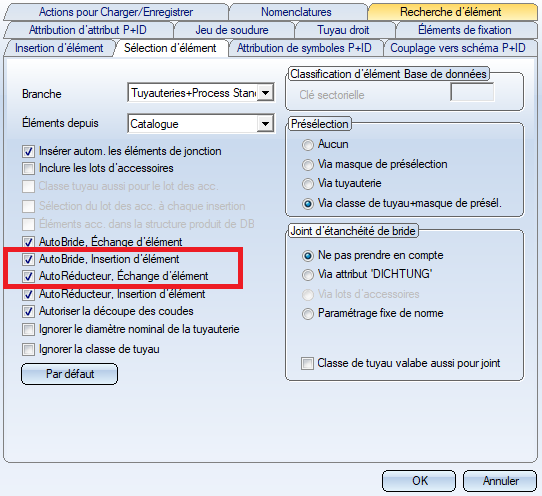The image size is (542, 496).
Task: Click the Par défaut button
Action: pyautogui.click(x=69, y=374)
